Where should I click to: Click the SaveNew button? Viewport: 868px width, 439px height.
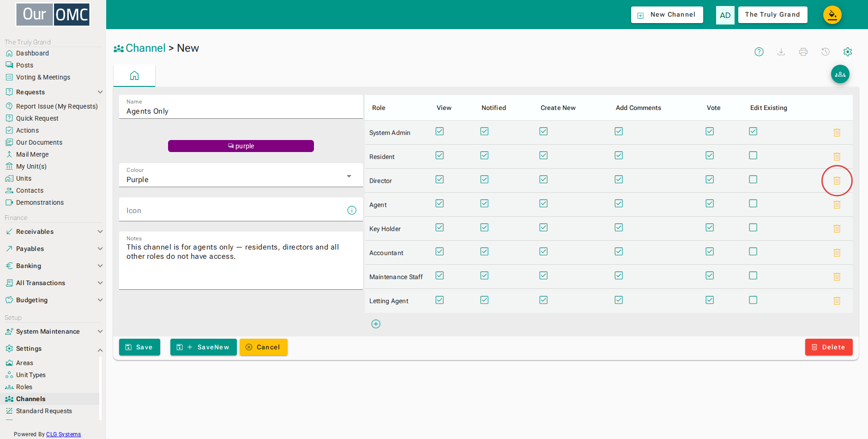point(203,347)
